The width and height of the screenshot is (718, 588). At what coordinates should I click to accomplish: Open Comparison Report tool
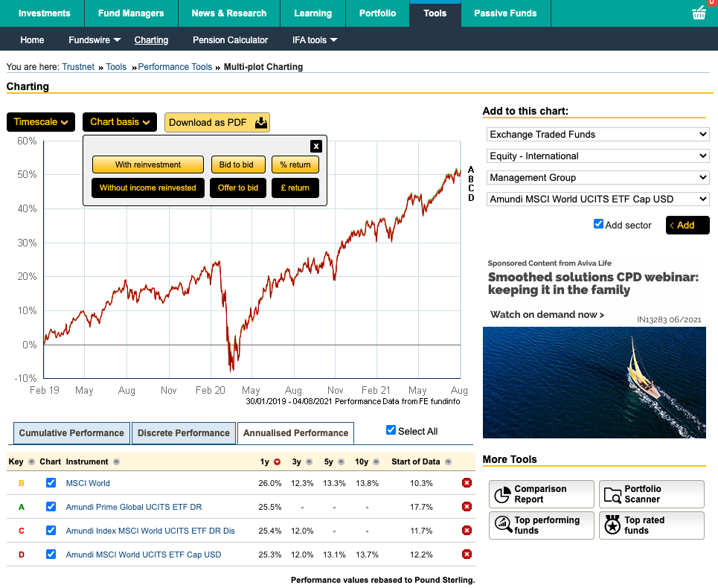(x=541, y=494)
